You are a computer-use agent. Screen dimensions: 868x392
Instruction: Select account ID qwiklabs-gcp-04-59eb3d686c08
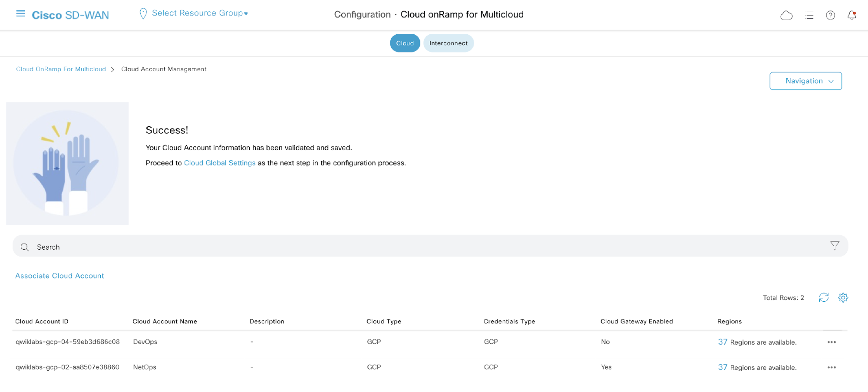coord(67,342)
